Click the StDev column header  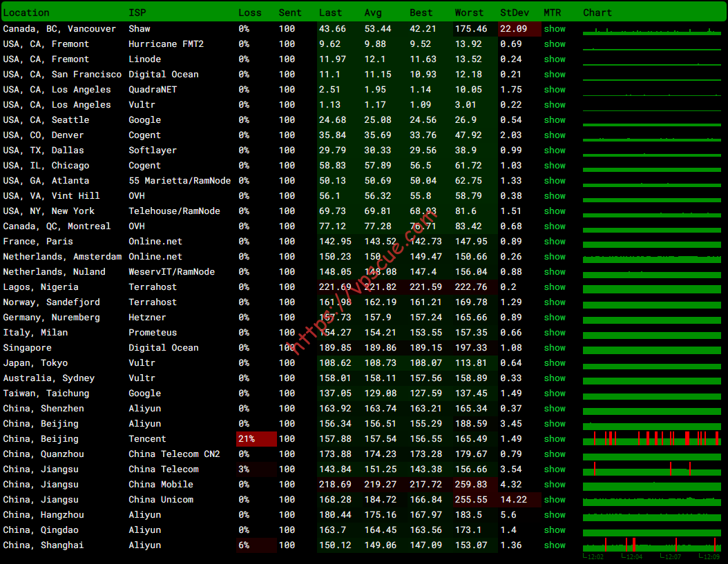click(x=515, y=13)
